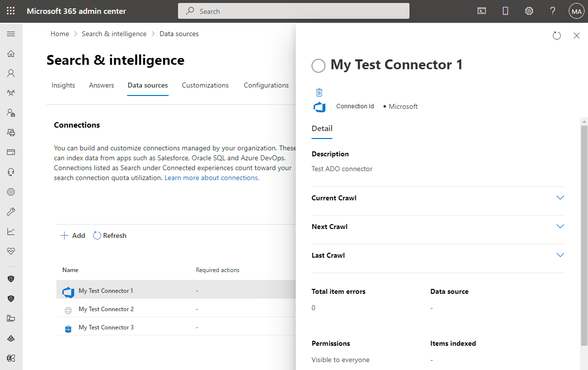
Task: Expand the Next Crawl section
Action: 560,226
